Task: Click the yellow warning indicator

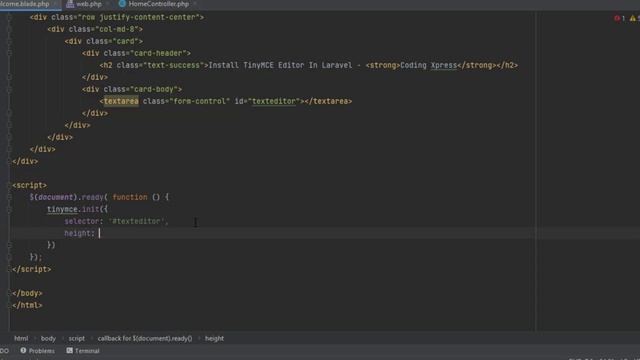Action: 634,18
